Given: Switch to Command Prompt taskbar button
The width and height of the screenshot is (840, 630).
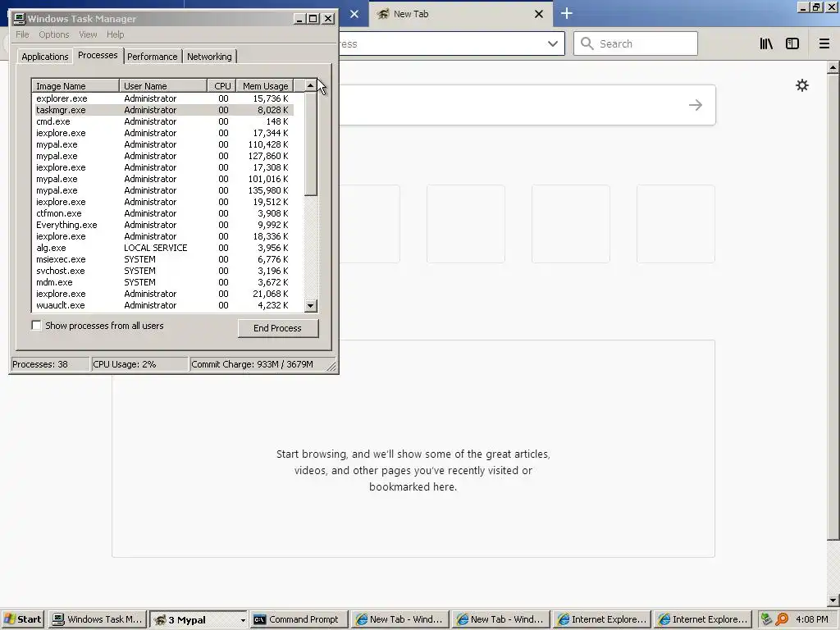Looking at the screenshot, I should point(298,619).
